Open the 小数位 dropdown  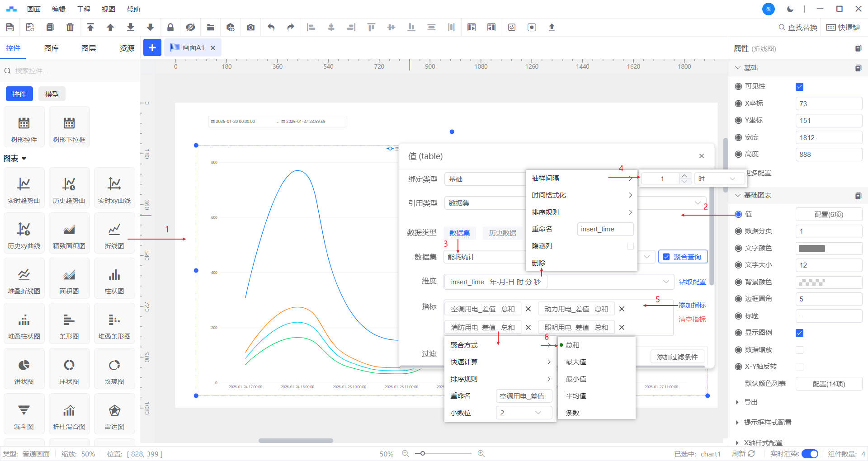click(x=524, y=413)
